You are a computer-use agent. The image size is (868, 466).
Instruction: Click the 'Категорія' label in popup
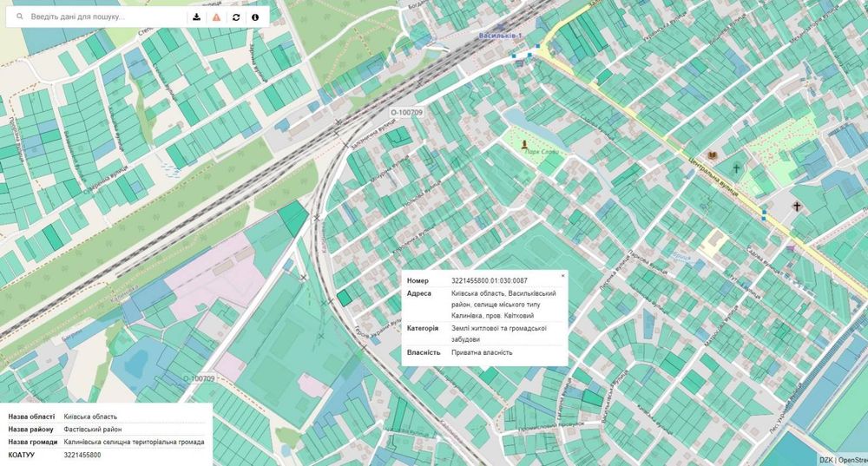click(x=423, y=328)
